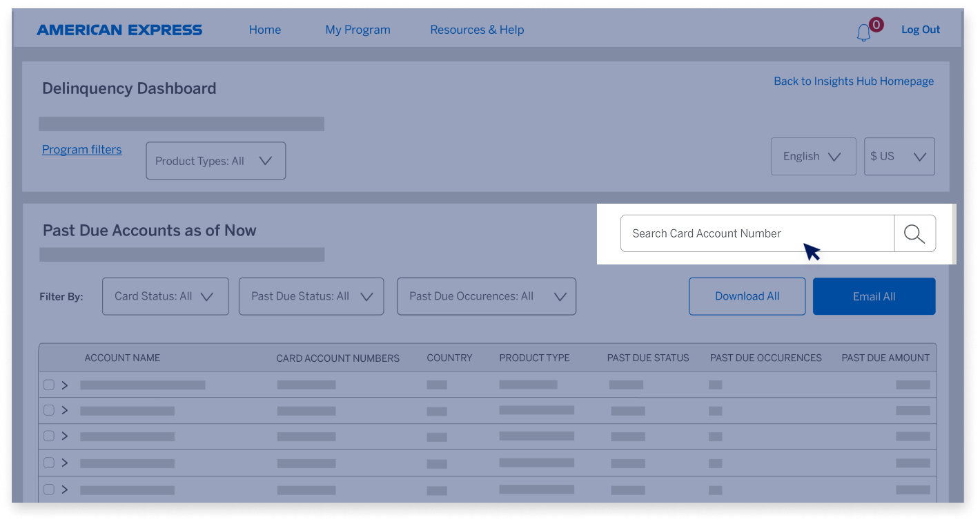The image size is (980, 522).
Task: Expand the last account row
Action: (65, 490)
